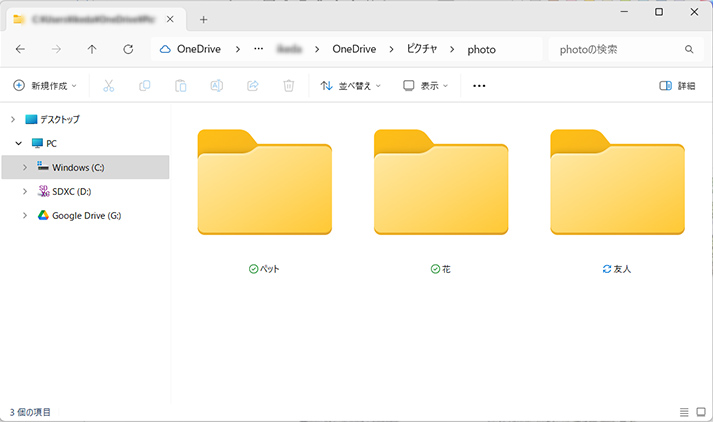Click the Delete trash can icon

(x=288, y=86)
